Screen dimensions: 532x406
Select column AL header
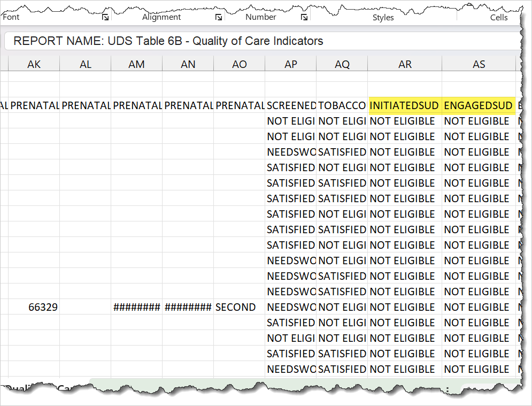coord(85,64)
